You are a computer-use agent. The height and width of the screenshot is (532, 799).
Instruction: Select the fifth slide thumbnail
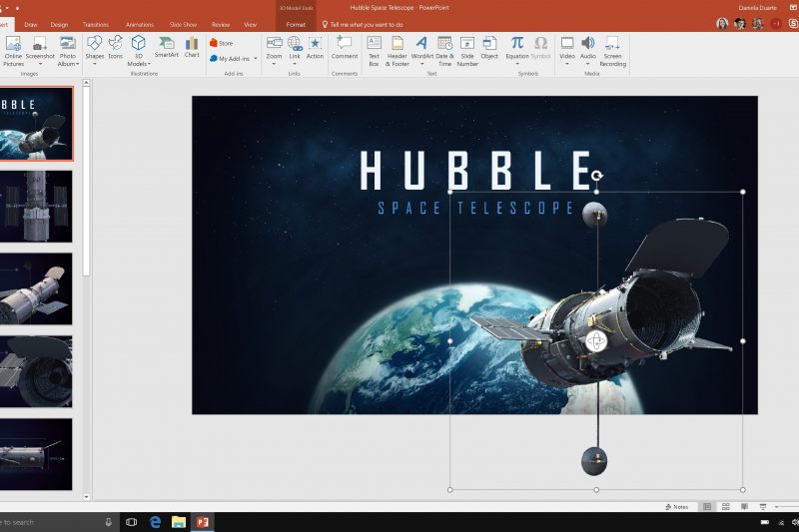36,454
